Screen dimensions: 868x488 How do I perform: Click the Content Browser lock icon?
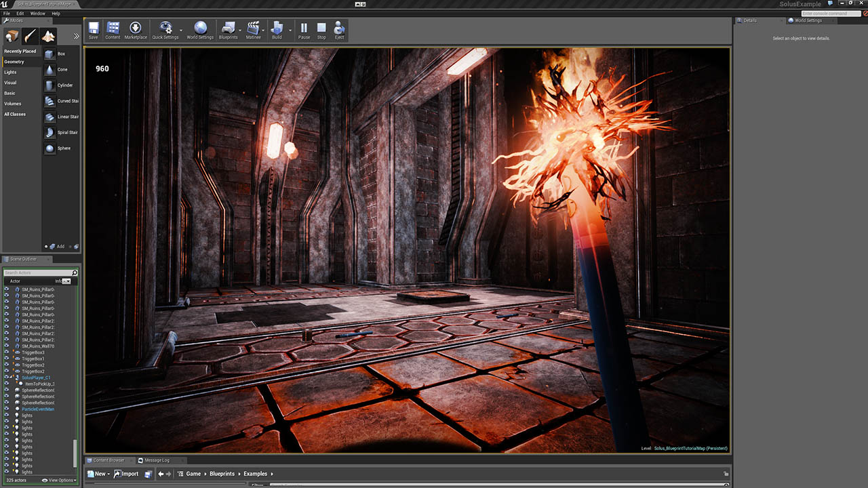pyautogui.click(x=726, y=474)
